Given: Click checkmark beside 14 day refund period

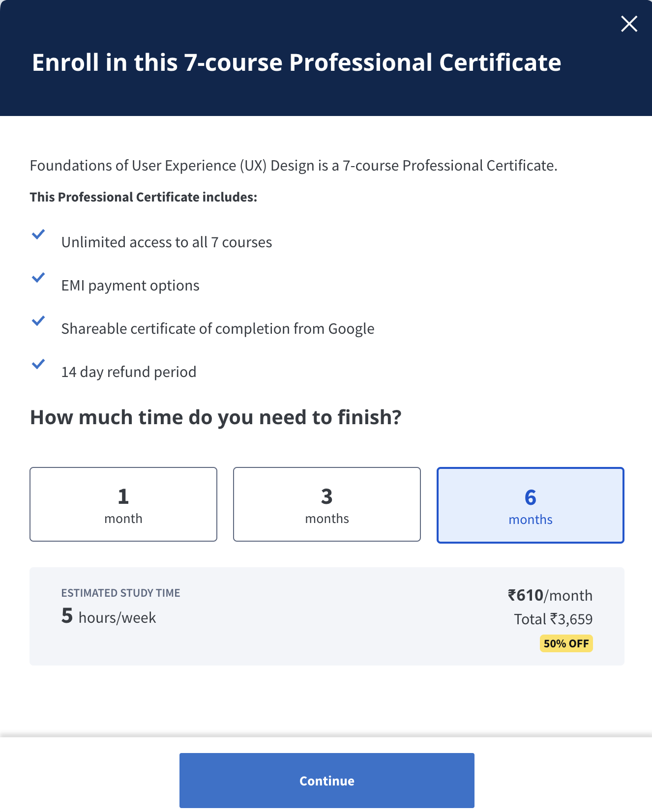Looking at the screenshot, I should [x=38, y=364].
